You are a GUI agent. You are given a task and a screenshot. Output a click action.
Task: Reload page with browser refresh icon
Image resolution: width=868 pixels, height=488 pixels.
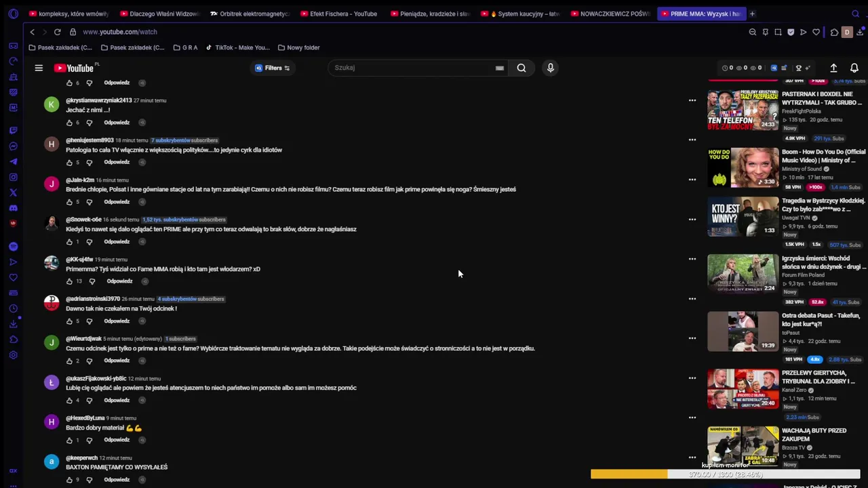[x=57, y=32]
